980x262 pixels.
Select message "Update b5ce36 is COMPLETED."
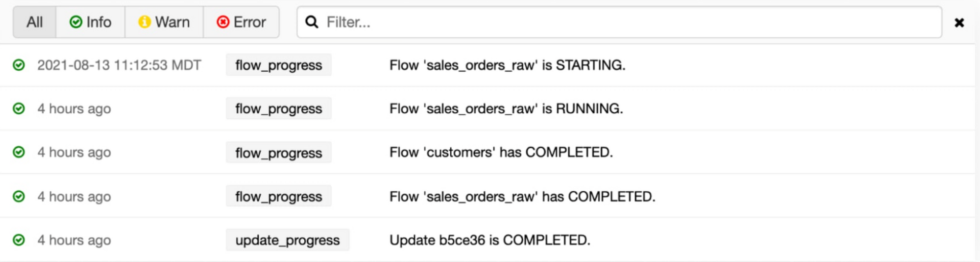[490, 240]
